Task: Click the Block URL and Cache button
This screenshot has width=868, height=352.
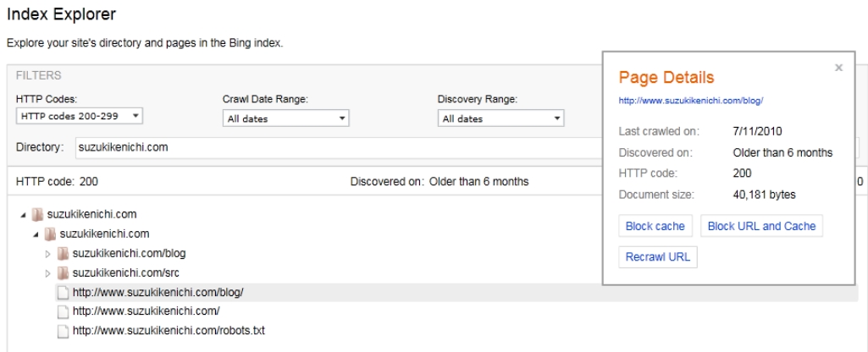Action: pyautogui.click(x=761, y=226)
